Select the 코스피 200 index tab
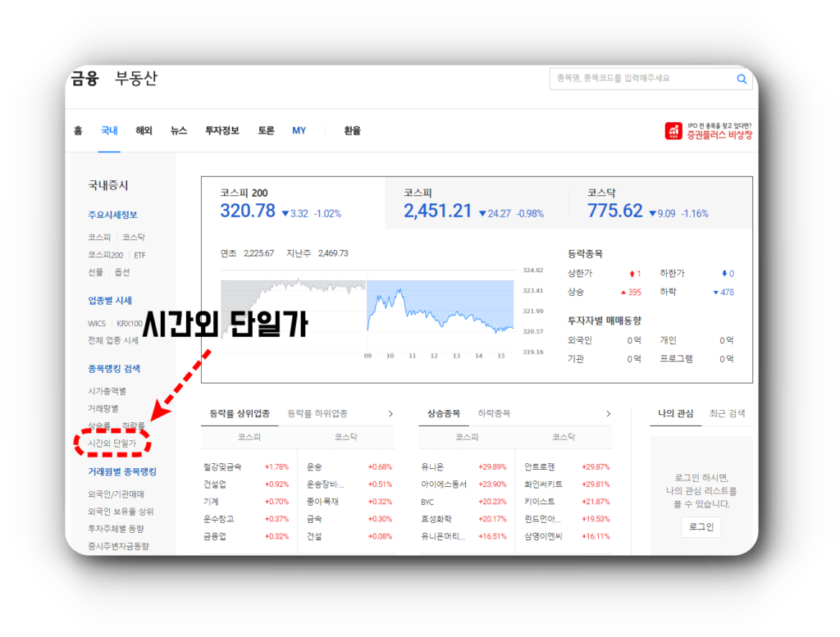Image resolution: width=840 pixels, height=637 pixels. click(293, 203)
